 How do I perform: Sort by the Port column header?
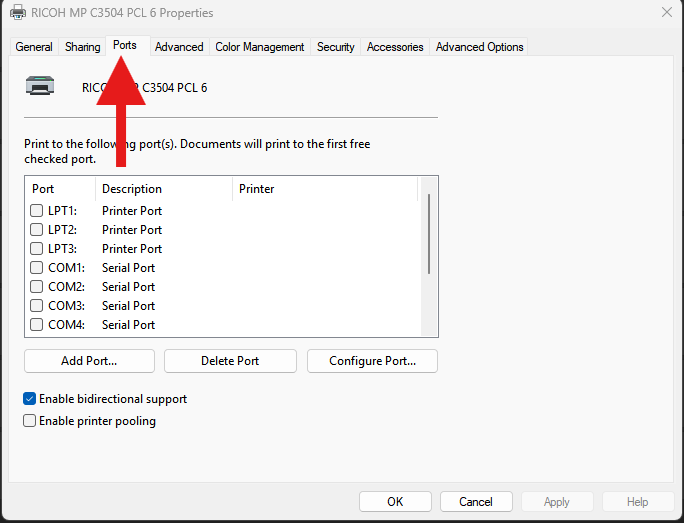[60, 189]
